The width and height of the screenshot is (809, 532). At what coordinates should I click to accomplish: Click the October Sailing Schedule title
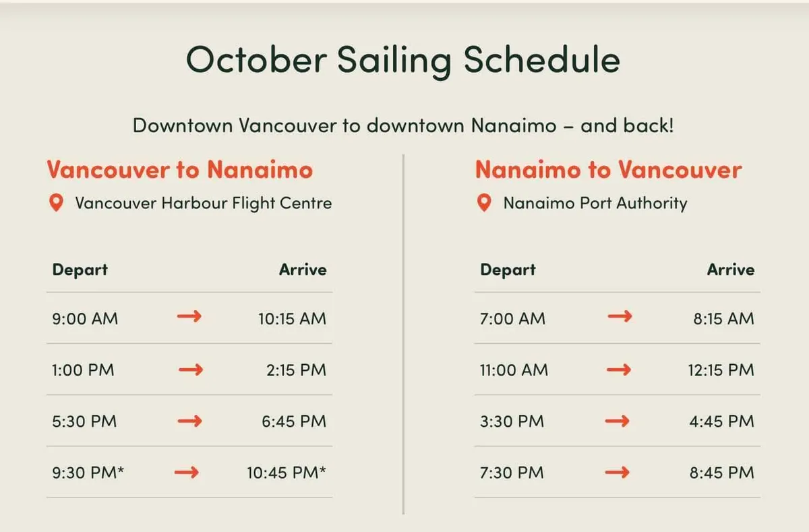403,60
